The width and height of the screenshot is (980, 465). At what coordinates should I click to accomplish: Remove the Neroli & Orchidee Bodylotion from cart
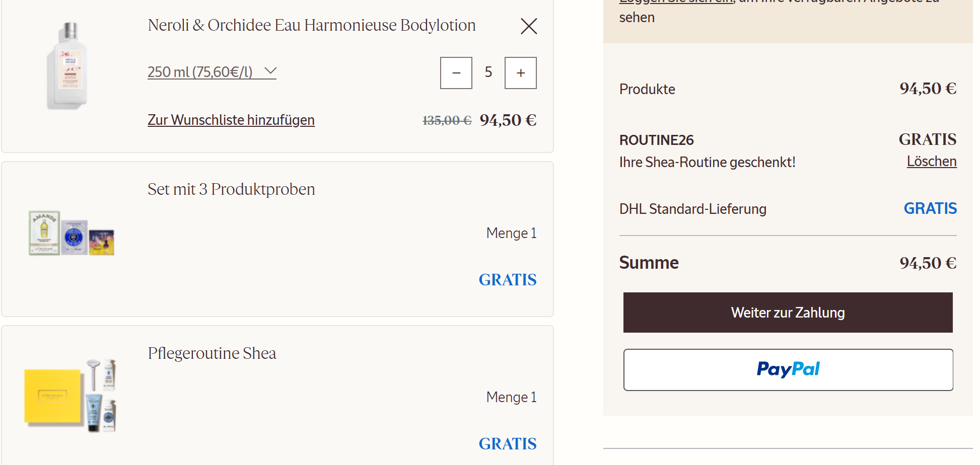pos(529,26)
